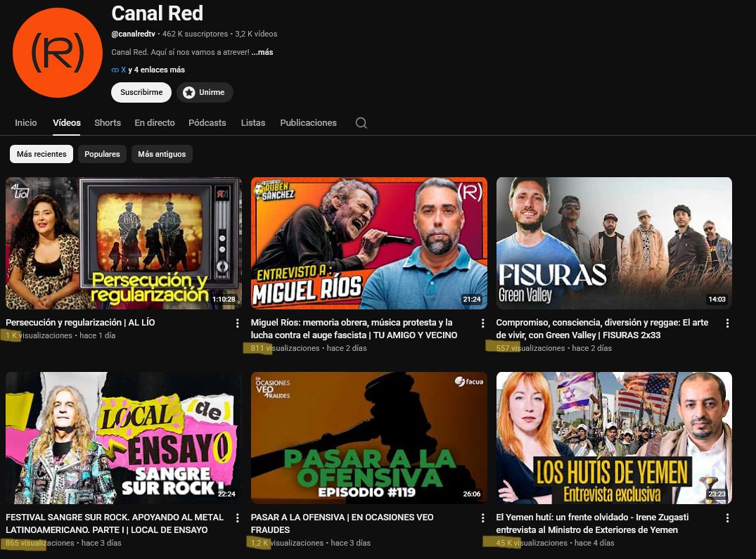Switch to the Pódcasts tab
This screenshot has height=559, width=756.
(207, 123)
